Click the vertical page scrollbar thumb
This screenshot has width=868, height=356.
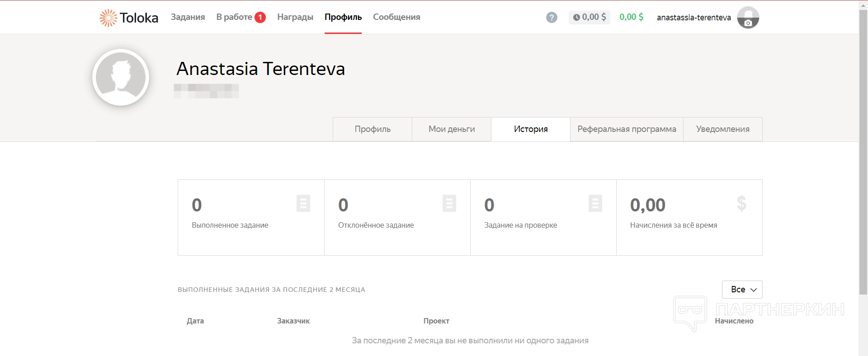point(863,151)
